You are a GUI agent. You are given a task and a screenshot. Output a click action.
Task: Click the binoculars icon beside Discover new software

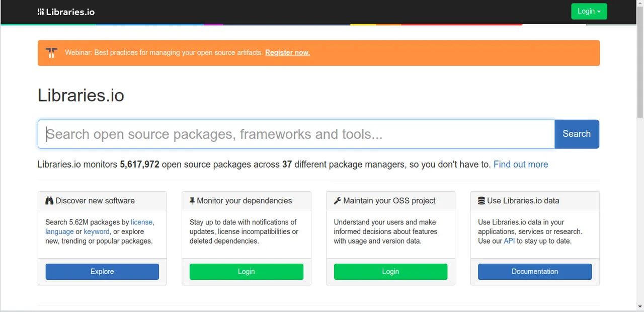pyautogui.click(x=49, y=201)
